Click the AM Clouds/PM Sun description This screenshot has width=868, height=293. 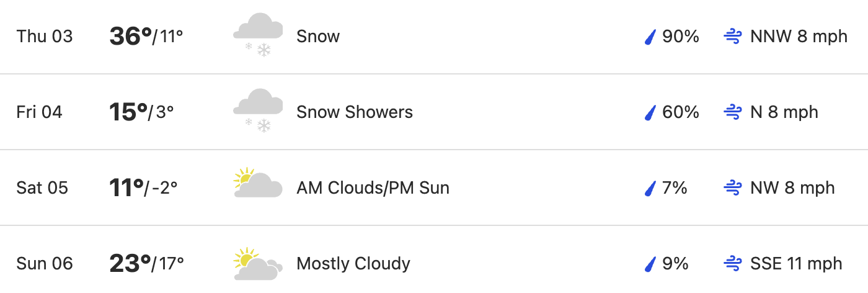373,188
